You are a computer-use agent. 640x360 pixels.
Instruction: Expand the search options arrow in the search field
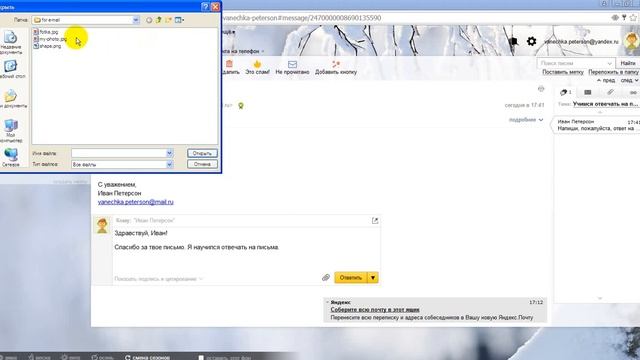(610, 63)
